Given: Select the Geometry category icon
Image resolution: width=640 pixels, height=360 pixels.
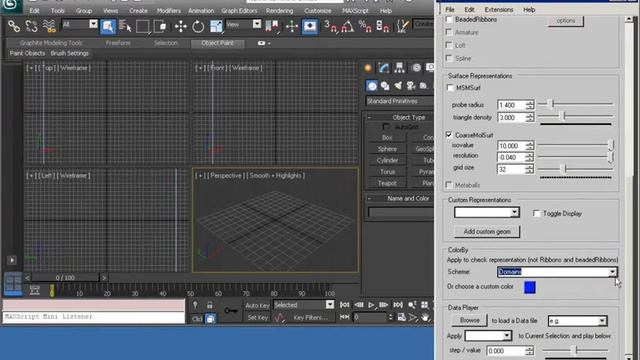Looking at the screenshot, I should pyautogui.click(x=371, y=86).
